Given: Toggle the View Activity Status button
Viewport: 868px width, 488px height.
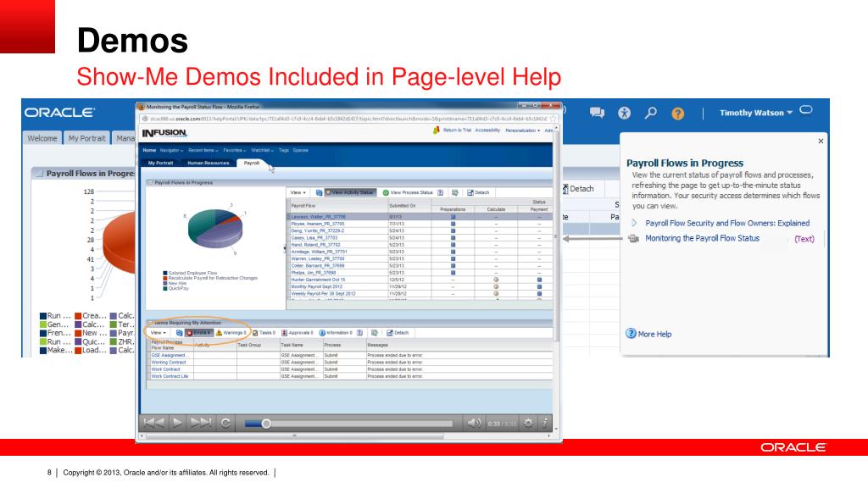Looking at the screenshot, I should [x=350, y=192].
